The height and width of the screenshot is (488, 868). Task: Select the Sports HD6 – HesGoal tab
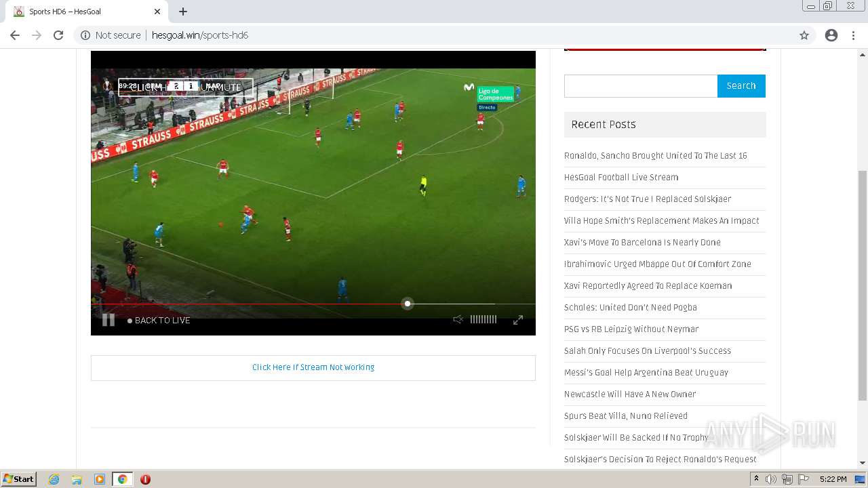tap(87, 12)
